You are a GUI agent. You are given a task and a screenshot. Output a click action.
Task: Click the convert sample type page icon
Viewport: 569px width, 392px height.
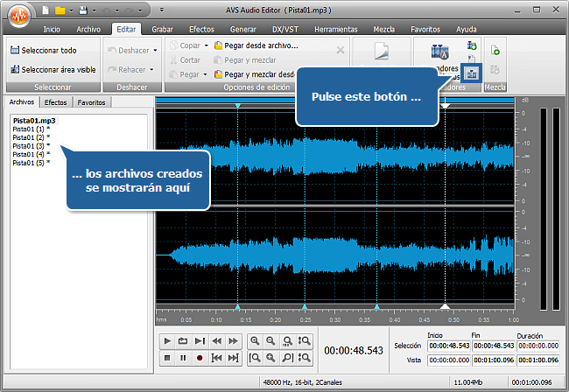pyautogui.click(x=382, y=51)
